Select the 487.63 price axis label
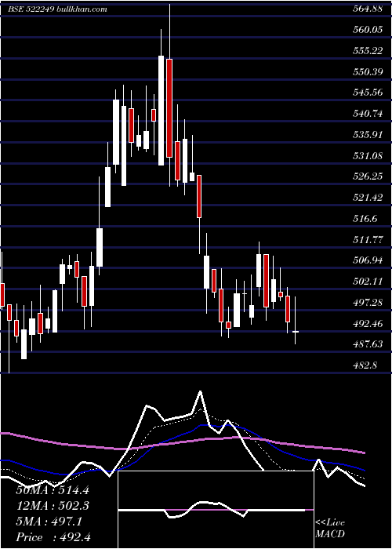The height and width of the screenshot is (549, 392). click(x=367, y=344)
